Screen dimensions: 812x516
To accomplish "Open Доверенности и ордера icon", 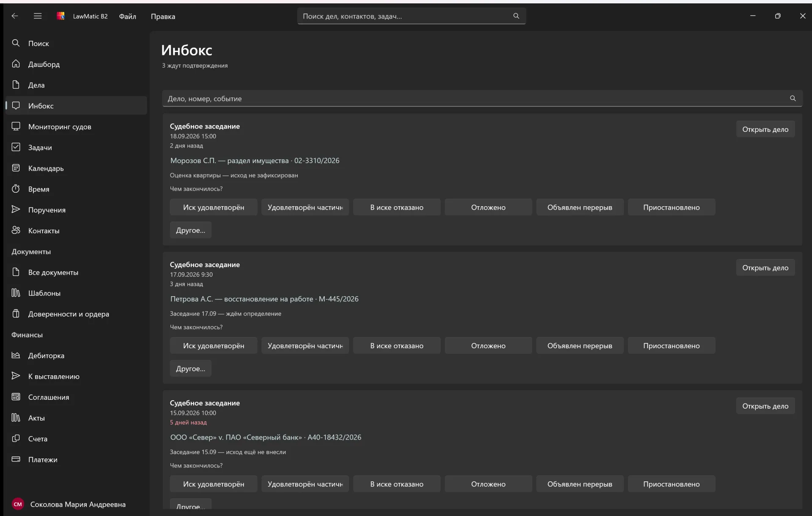I will pos(16,314).
